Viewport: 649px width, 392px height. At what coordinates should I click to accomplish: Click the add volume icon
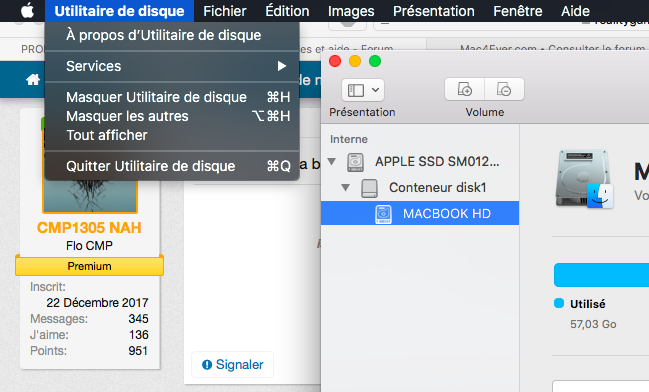tap(464, 89)
